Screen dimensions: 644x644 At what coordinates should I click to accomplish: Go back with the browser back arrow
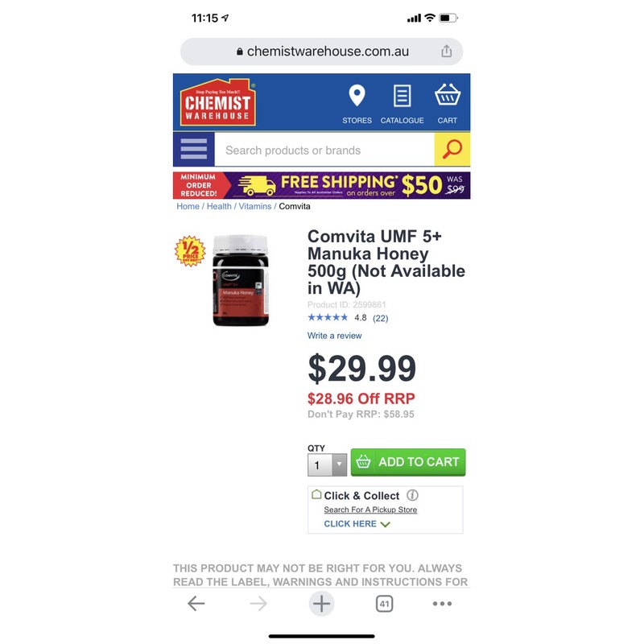196,603
